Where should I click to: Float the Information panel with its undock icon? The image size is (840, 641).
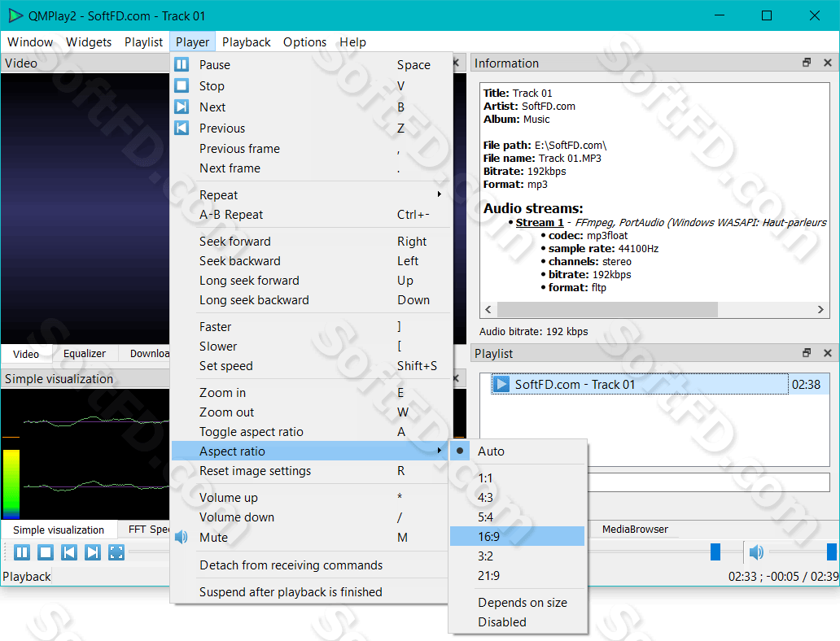(807, 63)
